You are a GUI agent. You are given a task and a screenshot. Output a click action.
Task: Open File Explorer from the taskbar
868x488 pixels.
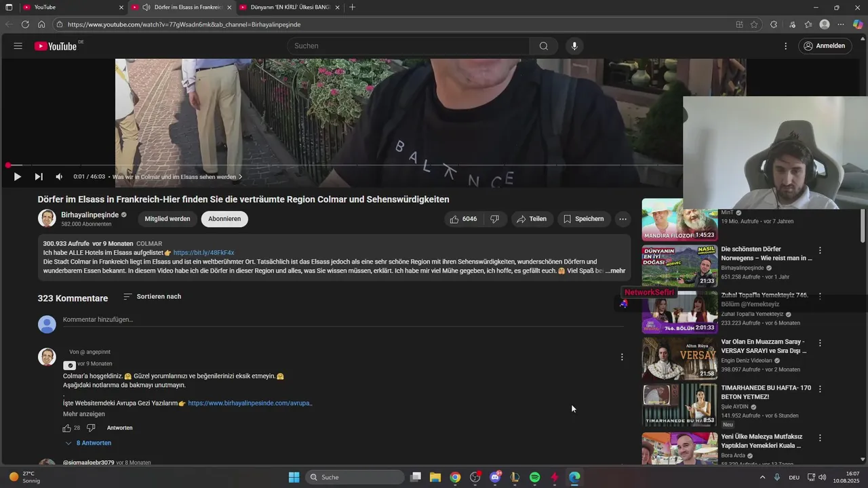tap(435, 477)
